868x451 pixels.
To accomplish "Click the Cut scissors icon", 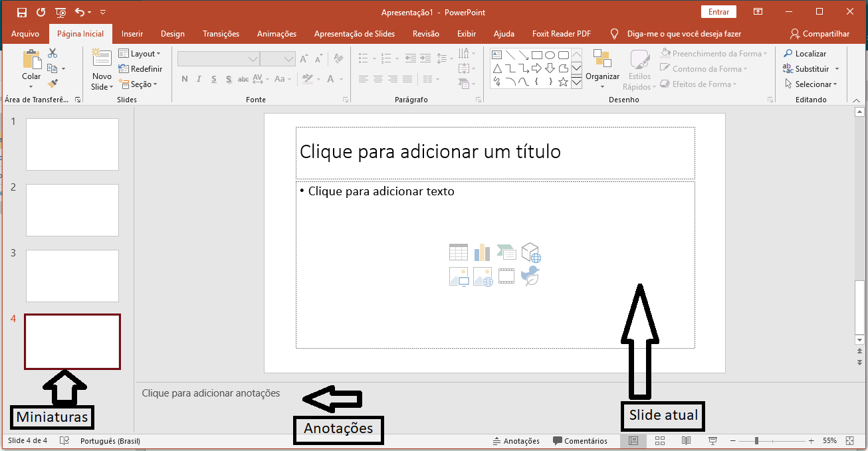I will pyautogui.click(x=53, y=53).
